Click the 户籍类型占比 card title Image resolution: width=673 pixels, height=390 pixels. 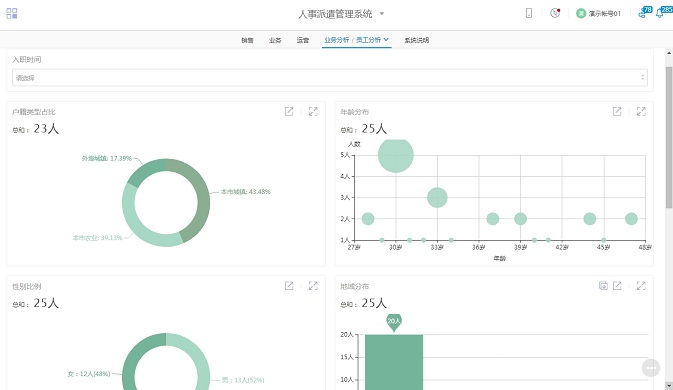coord(33,112)
